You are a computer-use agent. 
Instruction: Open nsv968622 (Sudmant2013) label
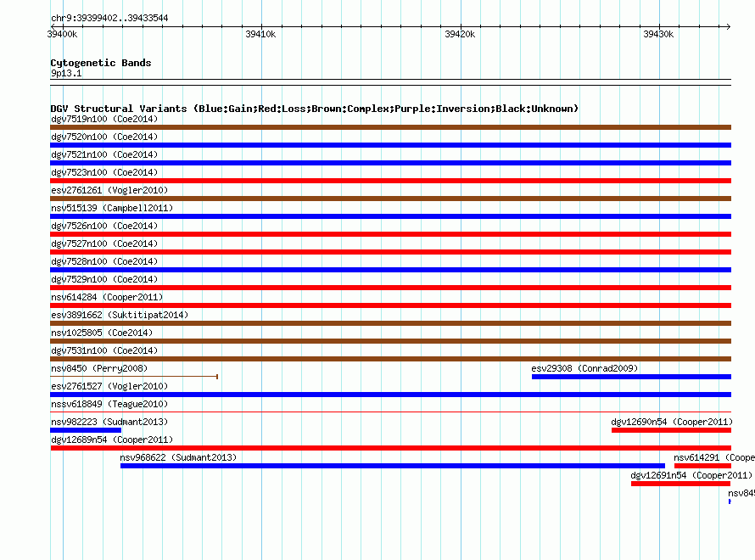[178, 457]
